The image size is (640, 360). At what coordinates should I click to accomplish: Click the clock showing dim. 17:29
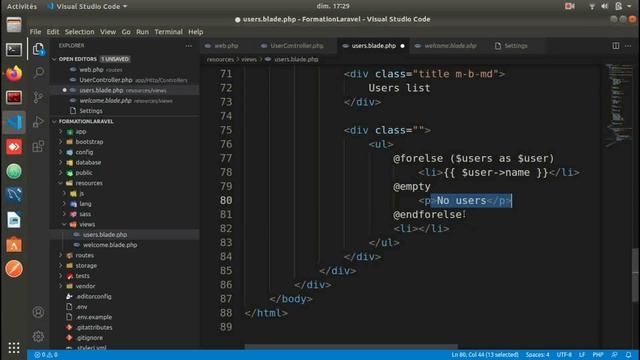click(333, 6)
